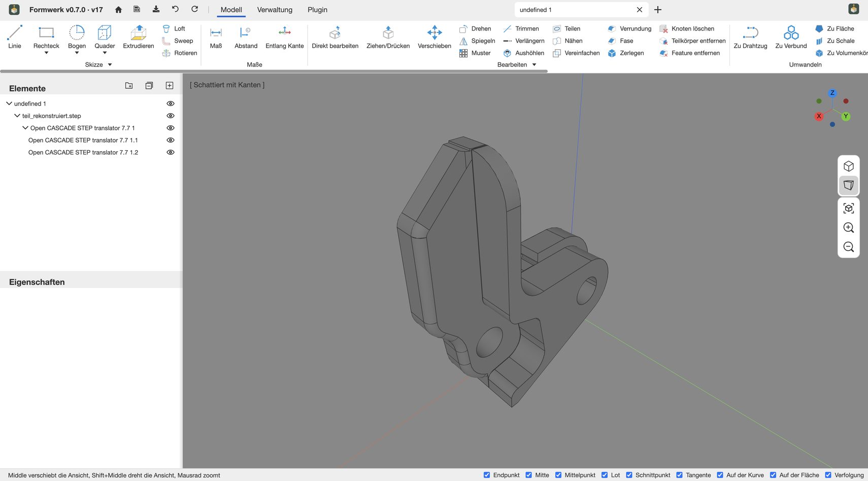Click the home icon in title bar
The height and width of the screenshot is (481, 868).
pos(118,10)
